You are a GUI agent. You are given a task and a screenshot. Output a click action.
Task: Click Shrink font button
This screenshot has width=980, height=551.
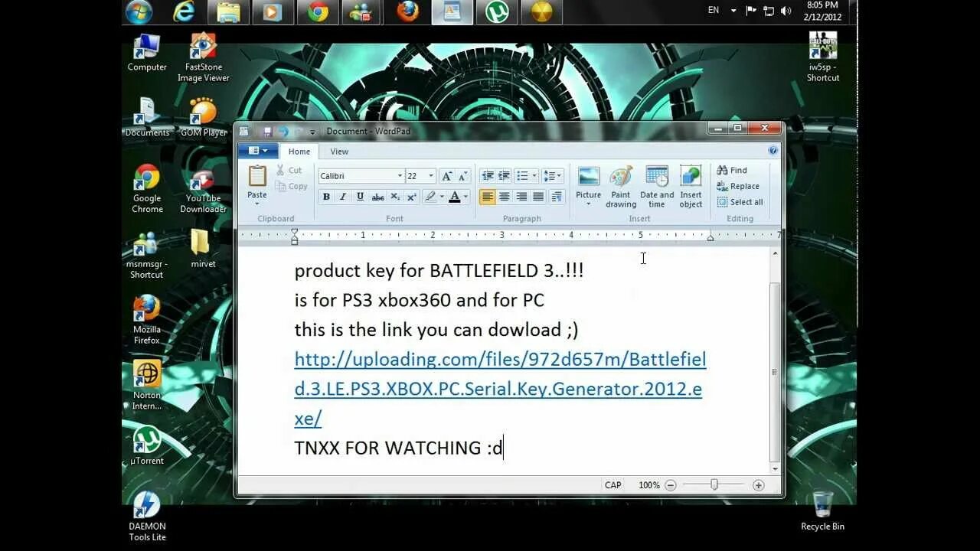[x=464, y=176]
